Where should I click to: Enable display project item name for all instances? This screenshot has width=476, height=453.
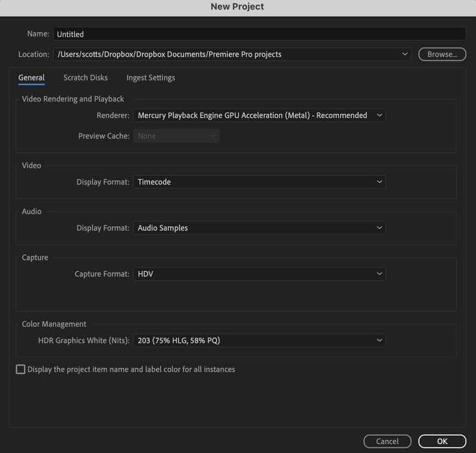pyautogui.click(x=21, y=369)
